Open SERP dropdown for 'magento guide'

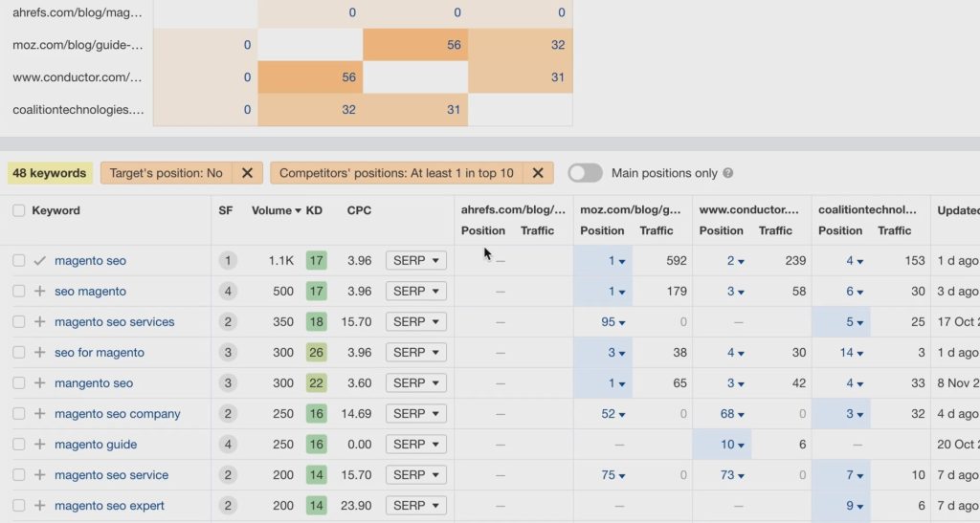pyautogui.click(x=415, y=444)
